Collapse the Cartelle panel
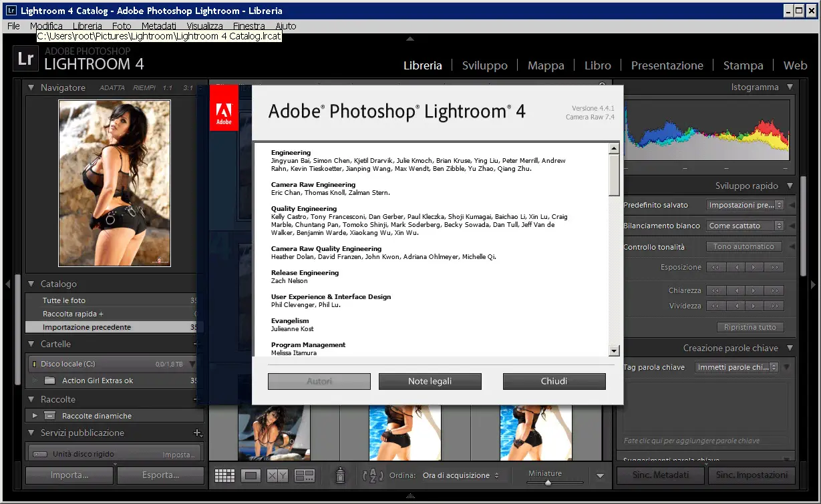Viewport: 821px width, 504px height. 31,344
